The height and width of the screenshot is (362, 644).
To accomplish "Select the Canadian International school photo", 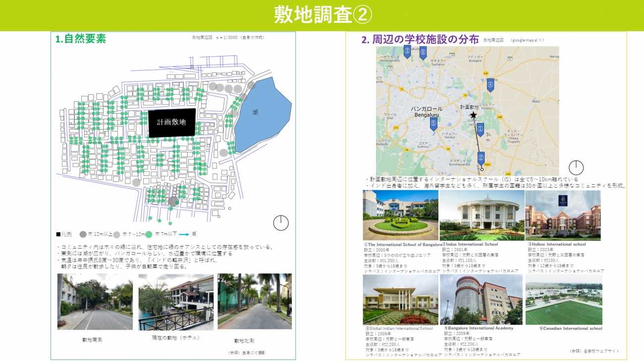I will coord(563,300).
